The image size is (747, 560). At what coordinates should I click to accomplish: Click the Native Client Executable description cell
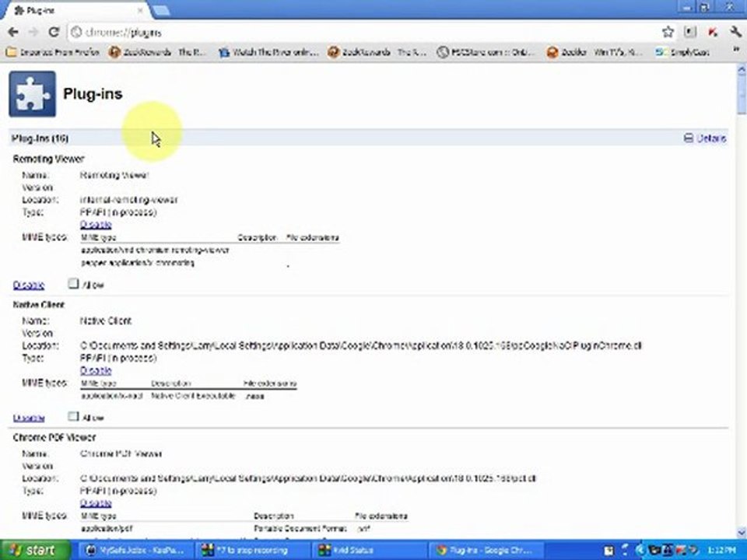tap(193, 396)
